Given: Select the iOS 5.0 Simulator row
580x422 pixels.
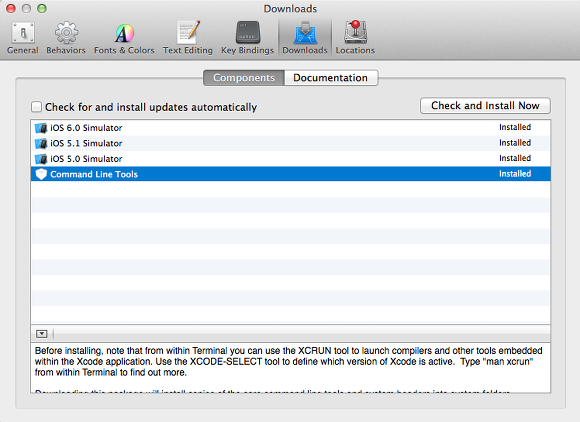Looking at the screenshot, I should tap(291, 159).
